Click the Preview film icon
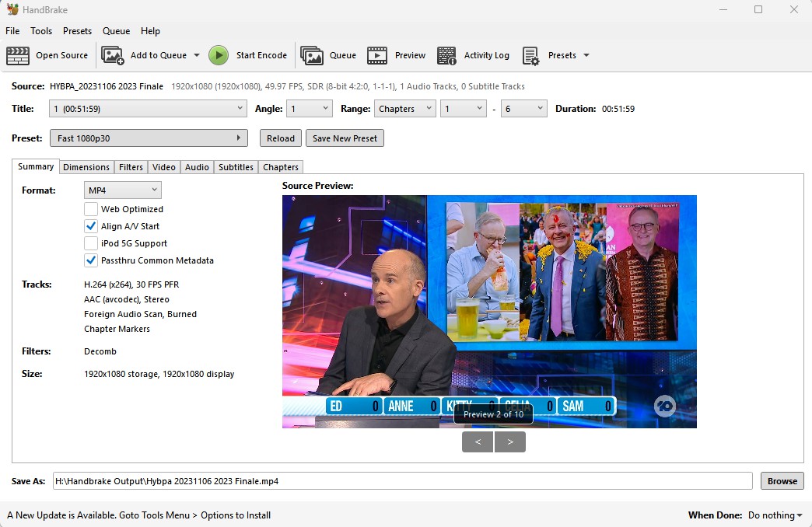This screenshot has height=527, width=812. point(377,55)
